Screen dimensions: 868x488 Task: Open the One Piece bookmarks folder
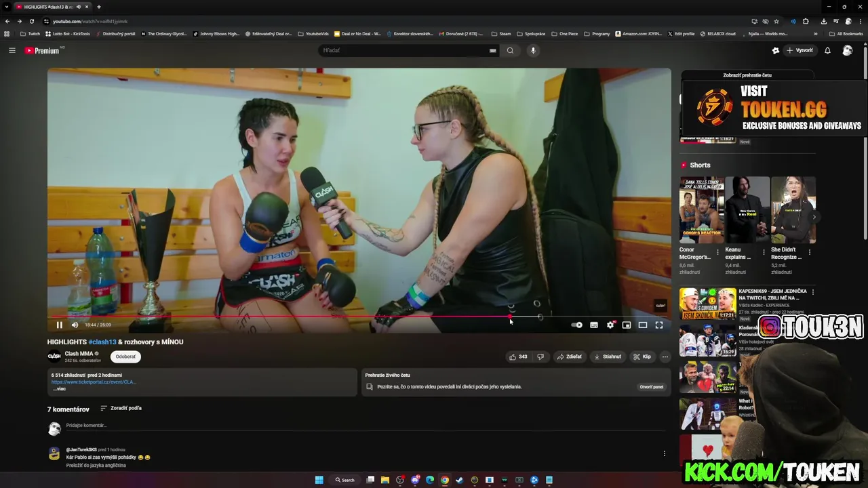click(x=565, y=34)
